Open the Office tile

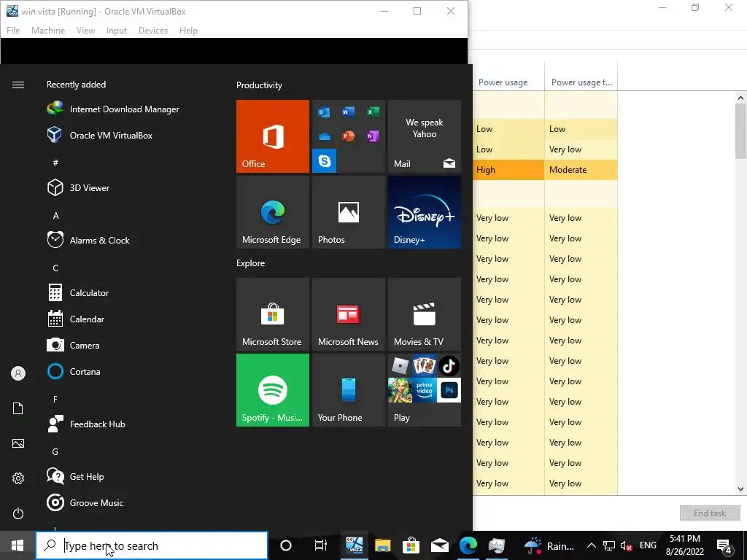273,136
